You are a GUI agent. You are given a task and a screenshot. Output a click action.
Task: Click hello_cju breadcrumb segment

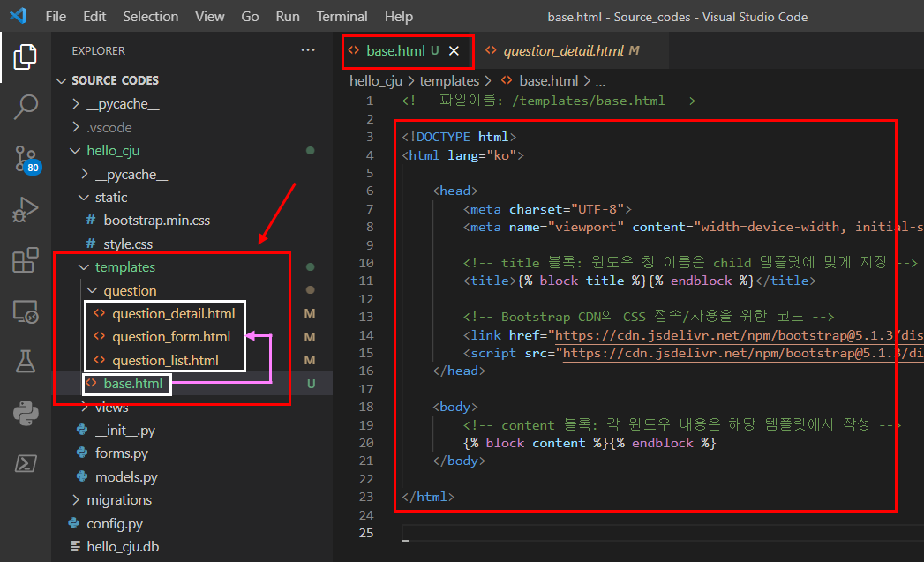click(376, 80)
